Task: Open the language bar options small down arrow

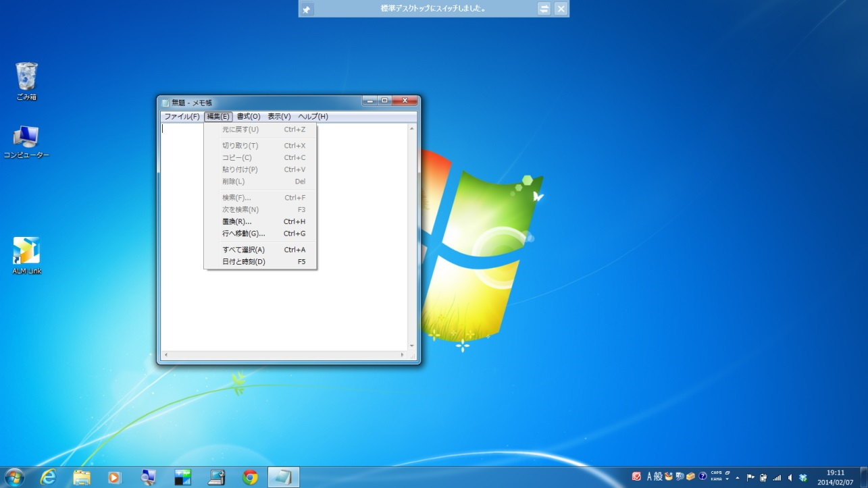Action: pyautogui.click(x=727, y=479)
